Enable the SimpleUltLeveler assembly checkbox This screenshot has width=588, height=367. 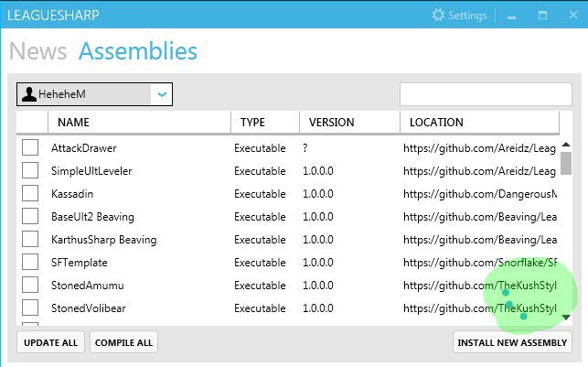click(x=30, y=170)
